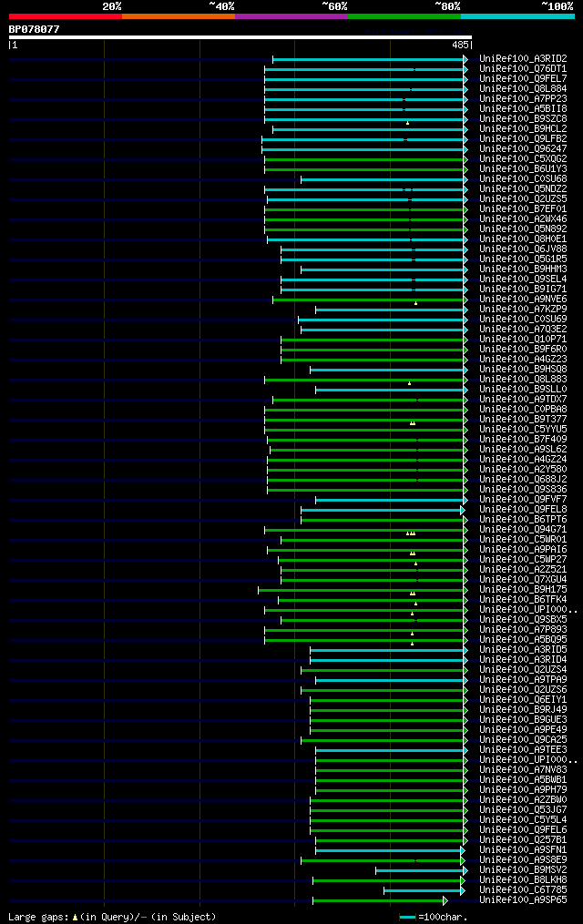Screen dimensions: 583x924
Task: Select the UniRef100_Q6EIY1 label
Action: [524, 700]
